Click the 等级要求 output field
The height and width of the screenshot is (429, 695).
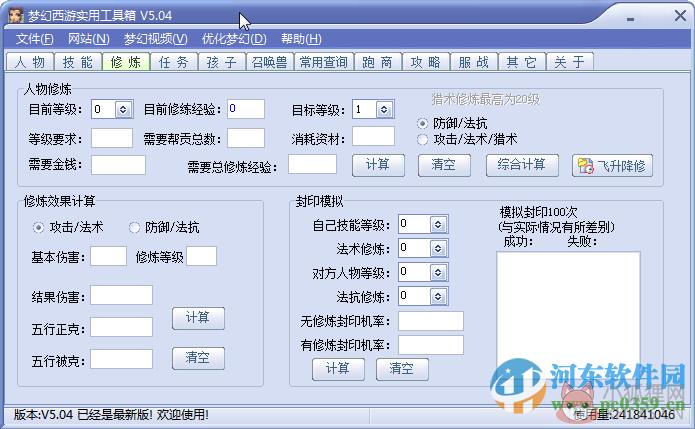(112, 138)
